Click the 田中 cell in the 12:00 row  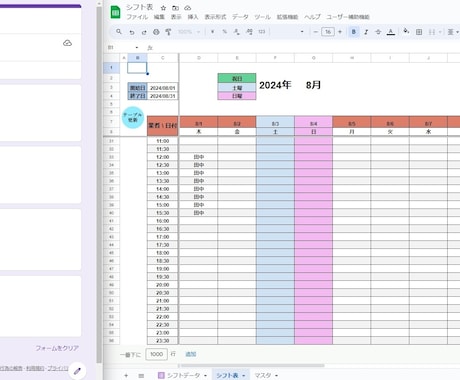[199, 157]
